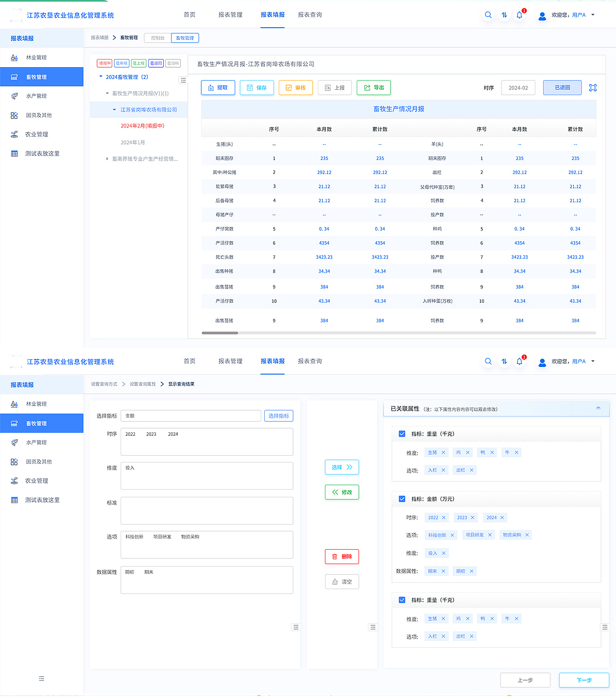The width and height of the screenshot is (616, 697).
Task: Click the 金额 indicator input field
Action: point(191,416)
